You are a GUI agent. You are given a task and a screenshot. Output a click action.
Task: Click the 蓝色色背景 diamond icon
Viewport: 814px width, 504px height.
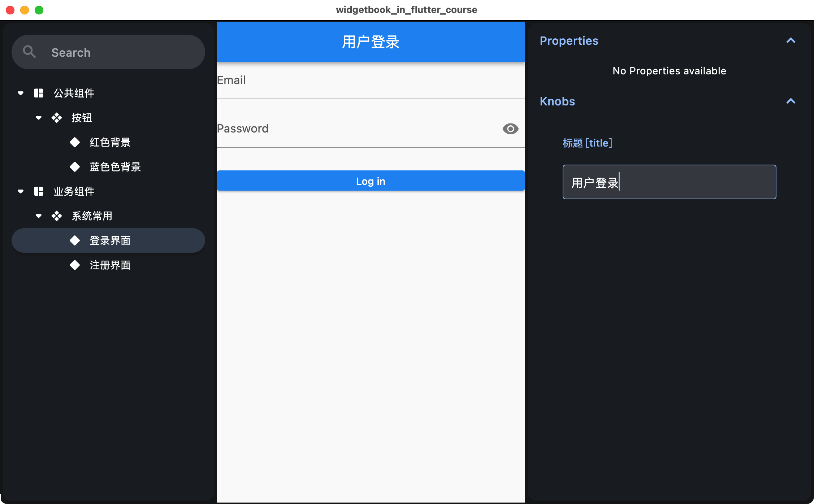[75, 167]
